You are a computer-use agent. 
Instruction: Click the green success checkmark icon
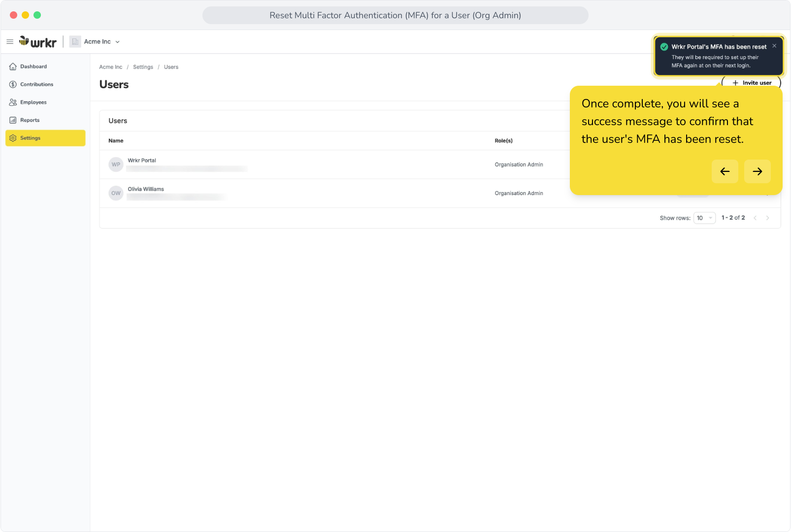click(664, 47)
